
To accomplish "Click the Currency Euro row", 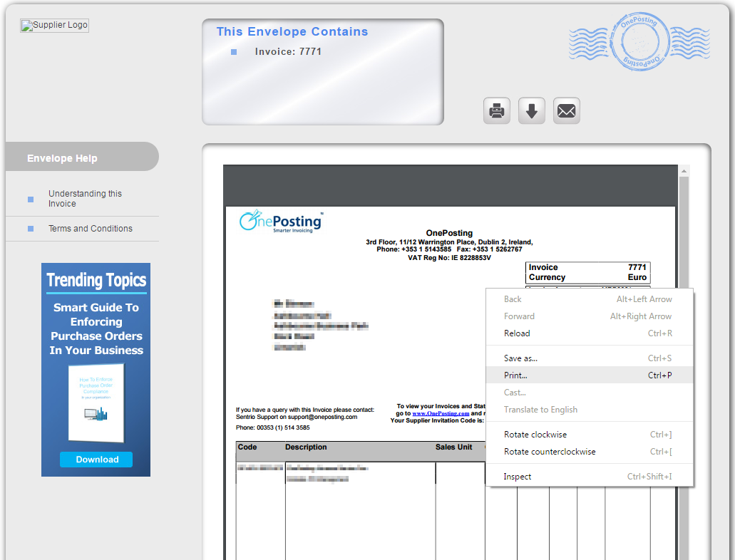I will (x=587, y=277).
